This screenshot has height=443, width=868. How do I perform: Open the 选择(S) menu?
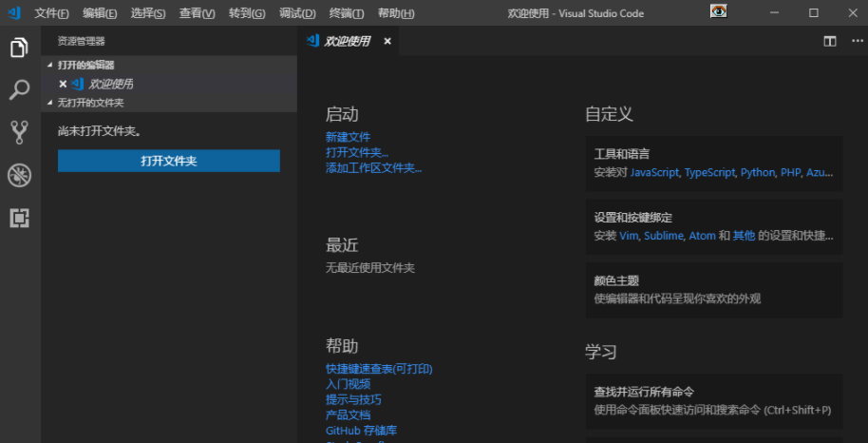148,13
